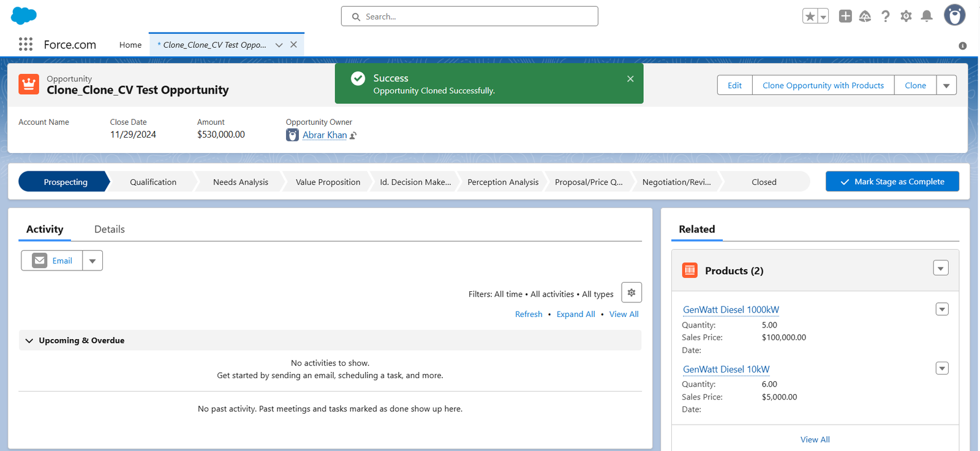Image resolution: width=980 pixels, height=451 pixels.
Task: Click the Expand All link
Action: click(x=576, y=314)
